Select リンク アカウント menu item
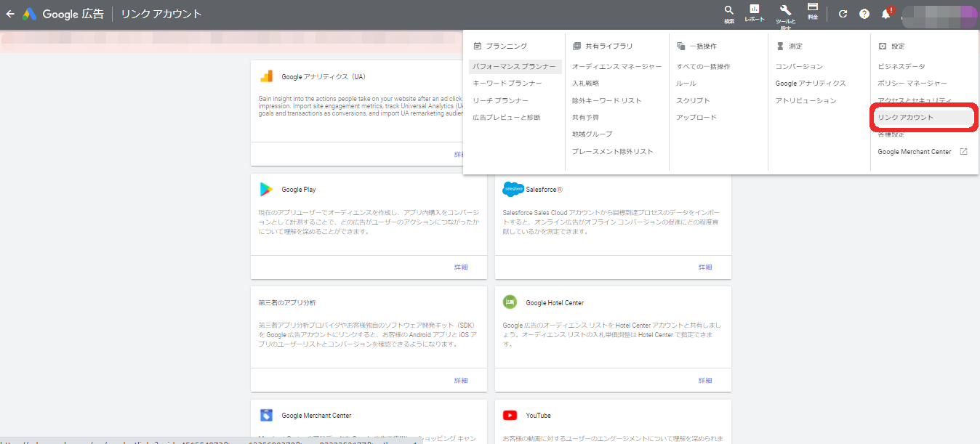980x444 pixels. pyautogui.click(x=923, y=117)
